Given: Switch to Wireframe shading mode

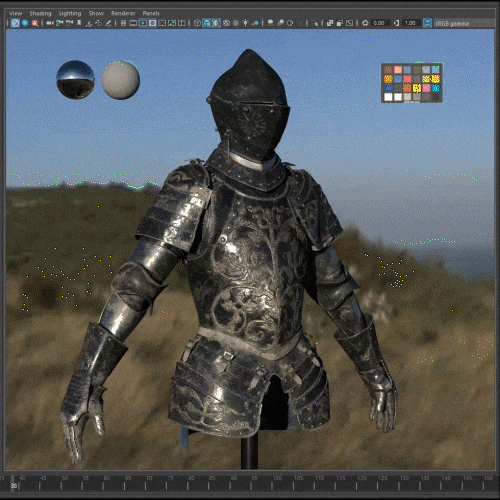Looking at the screenshot, I should pos(197,23).
